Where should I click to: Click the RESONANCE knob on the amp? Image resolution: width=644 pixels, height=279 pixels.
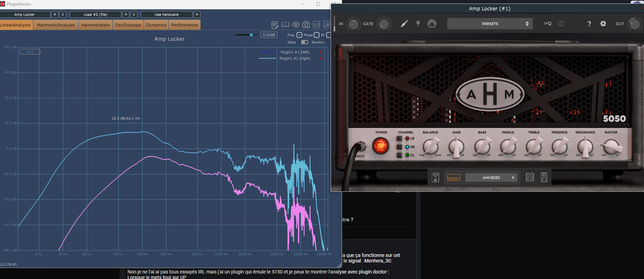(x=586, y=146)
